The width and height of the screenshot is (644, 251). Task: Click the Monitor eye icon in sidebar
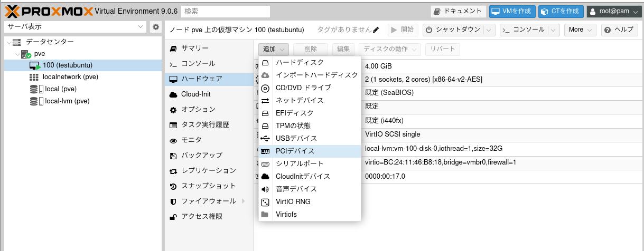(173, 140)
